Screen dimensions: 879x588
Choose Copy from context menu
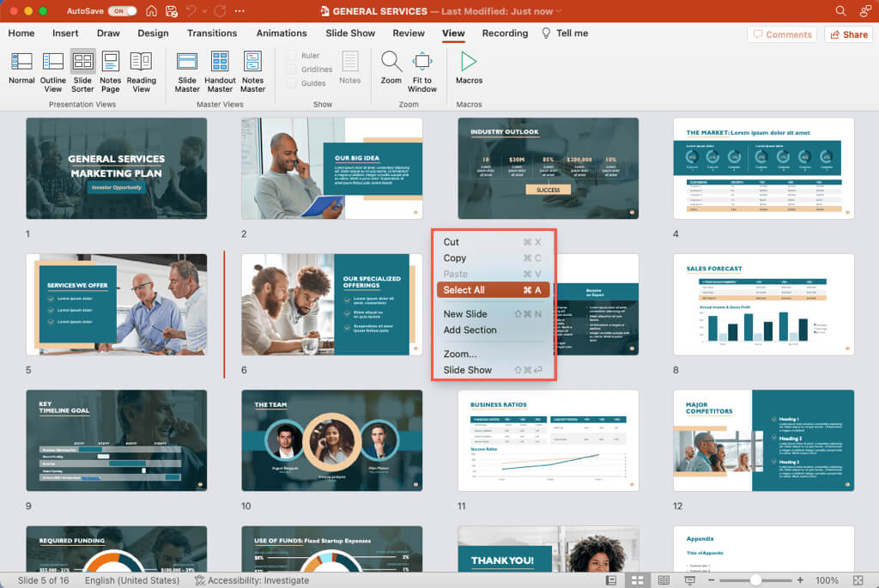pos(493,258)
